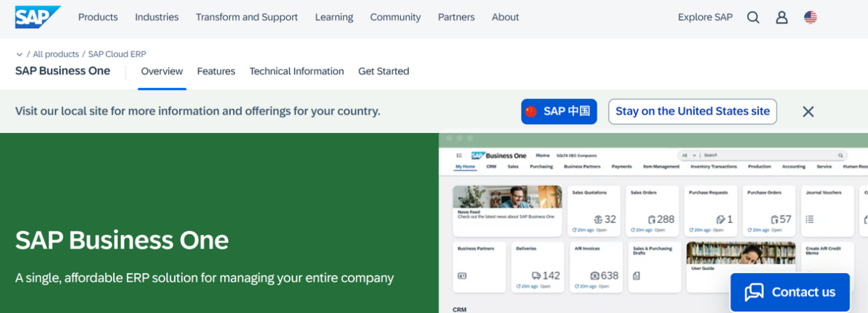Select the Overview tab
The image size is (868, 313).
162,71
